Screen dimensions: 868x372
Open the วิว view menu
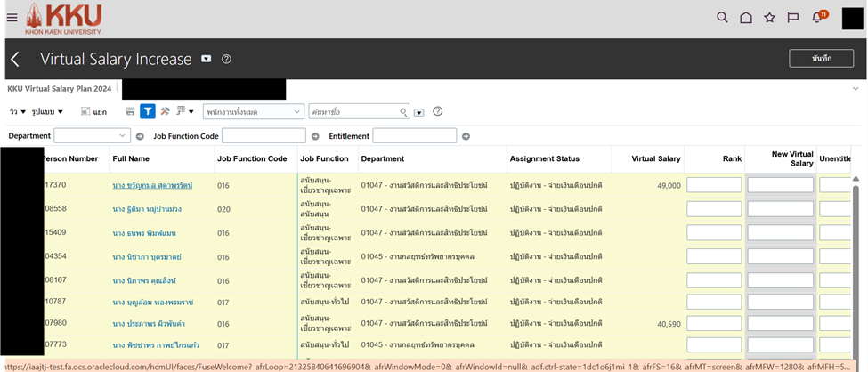tap(18, 111)
